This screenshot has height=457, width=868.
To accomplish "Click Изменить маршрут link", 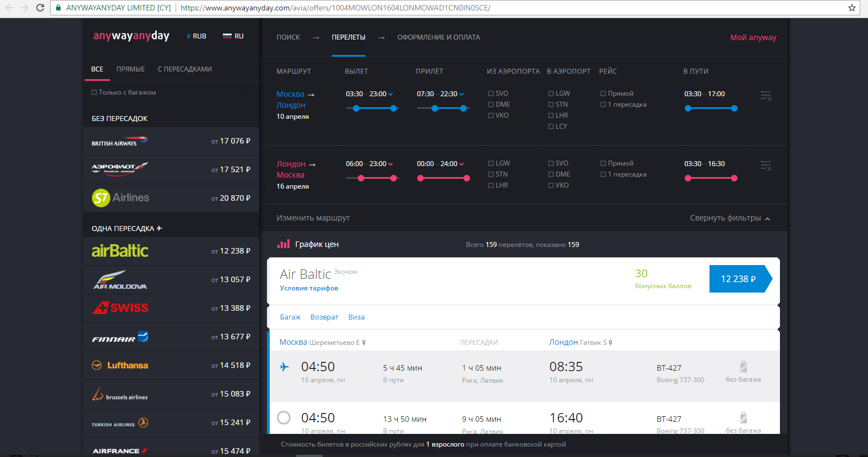I will 313,218.
